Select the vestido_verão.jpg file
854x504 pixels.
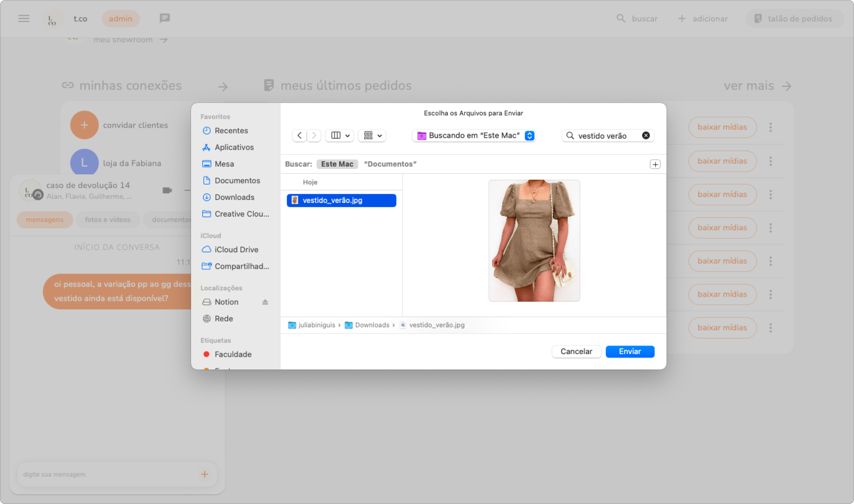coord(341,200)
